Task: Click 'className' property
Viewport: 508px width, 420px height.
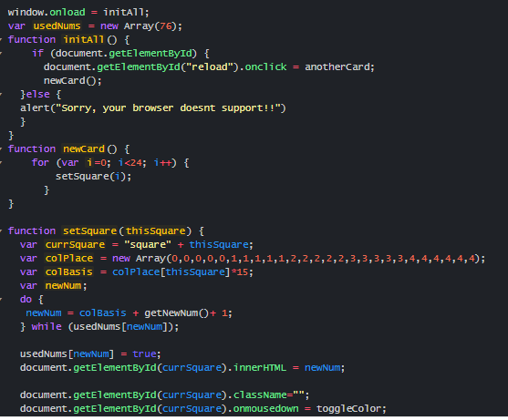Action: tap(260, 395)
